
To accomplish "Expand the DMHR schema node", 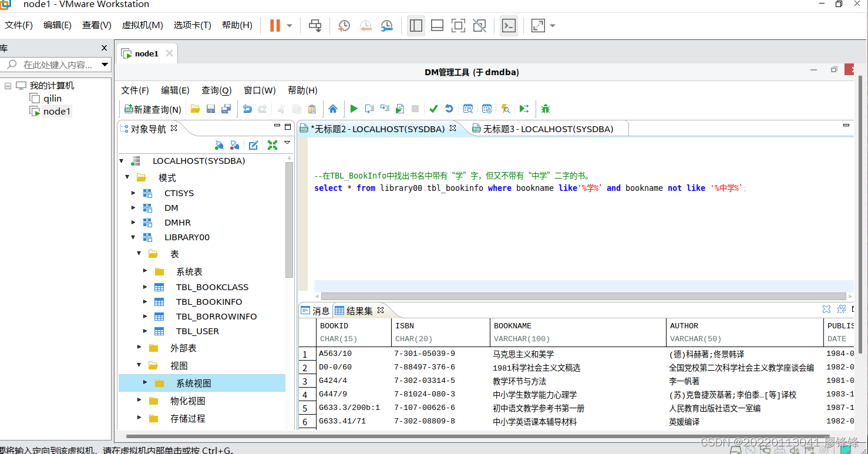I will (x=133, y=223).
